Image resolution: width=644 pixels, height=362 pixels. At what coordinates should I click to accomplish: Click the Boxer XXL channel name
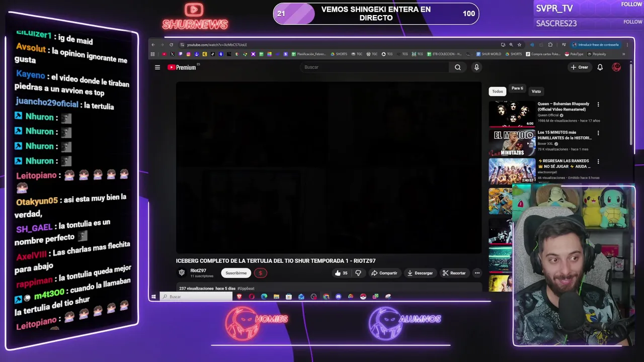coord(546,144)
